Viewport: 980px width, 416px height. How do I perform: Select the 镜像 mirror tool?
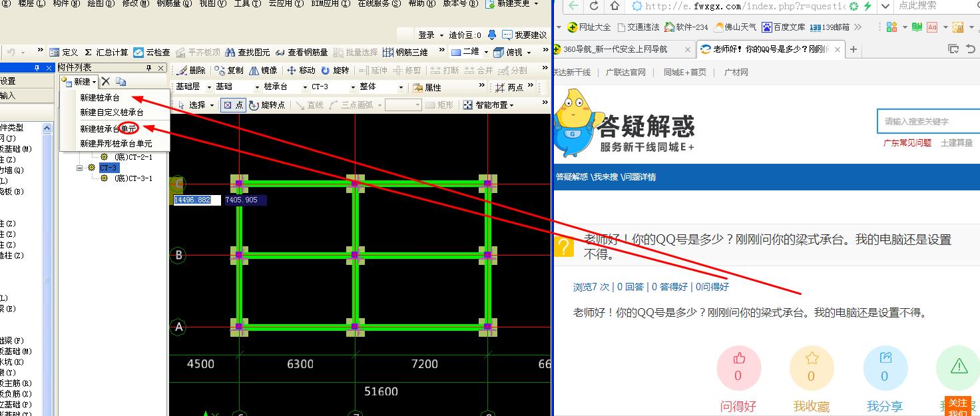pyautogui.click(x=263, y=71)
